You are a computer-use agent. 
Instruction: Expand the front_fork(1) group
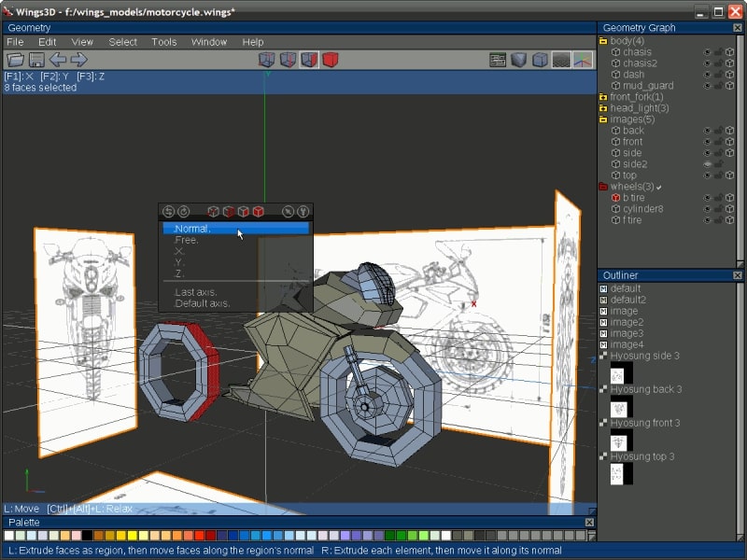(x=602, y=97)
